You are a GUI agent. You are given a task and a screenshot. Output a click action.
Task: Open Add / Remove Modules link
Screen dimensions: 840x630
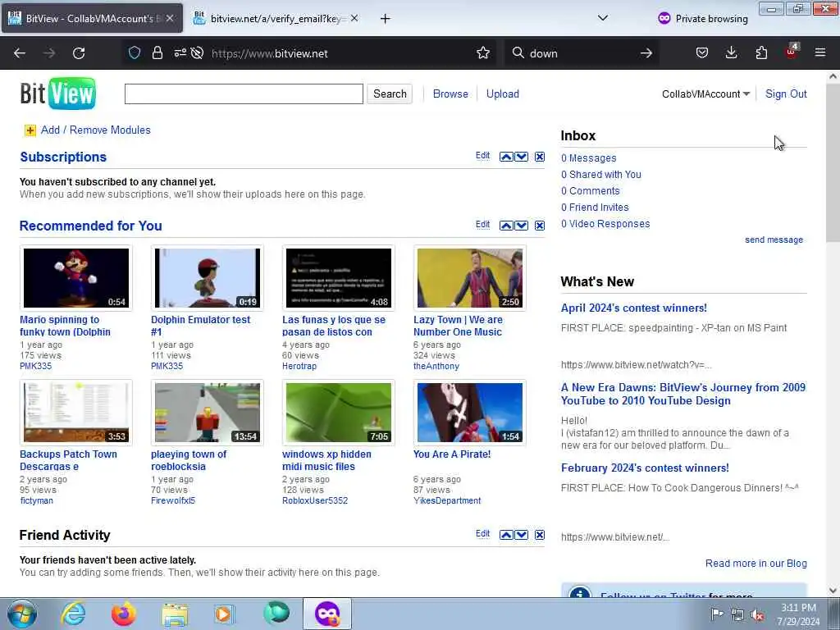[x=95, y=130]
